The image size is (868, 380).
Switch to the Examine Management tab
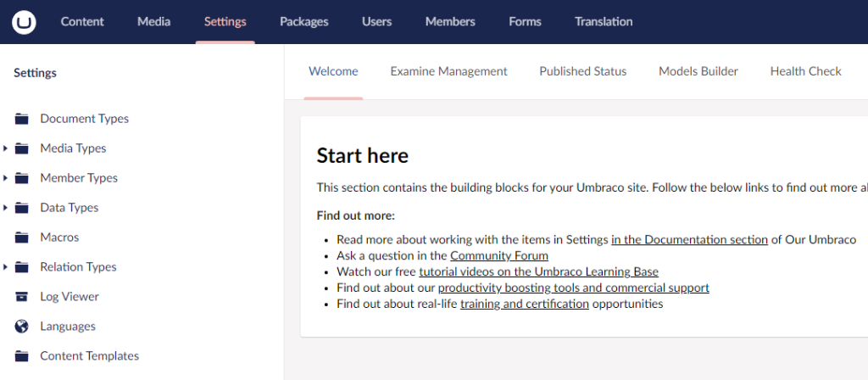[449, 71]
